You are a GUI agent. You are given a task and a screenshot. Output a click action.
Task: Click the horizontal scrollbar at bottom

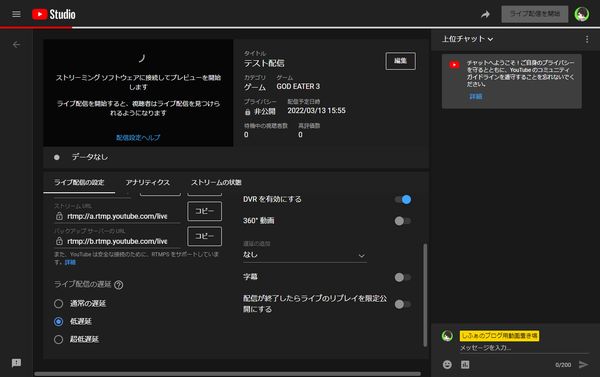pos(227,374)
